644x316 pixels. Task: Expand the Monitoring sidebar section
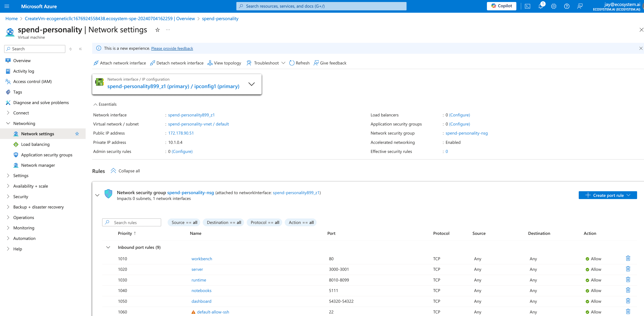pos(24,228)
